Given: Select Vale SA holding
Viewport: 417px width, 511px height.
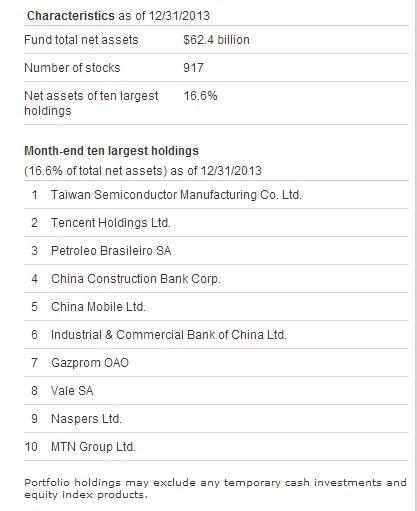Looking at the screenshot, I should click(72, 391).
